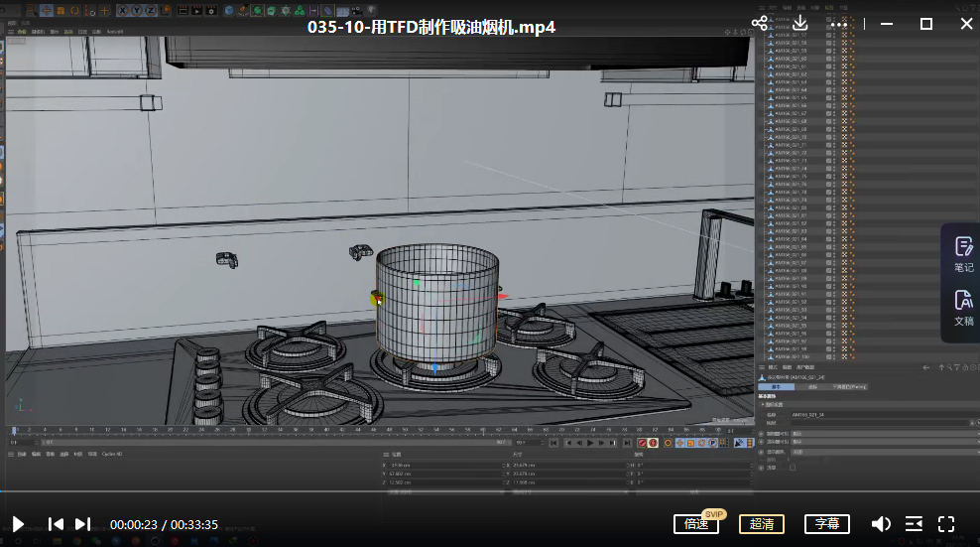The width and height of the screenshot is (980, 547).
Task: Open the 文稿 transcript side panel
Action: 963,309
